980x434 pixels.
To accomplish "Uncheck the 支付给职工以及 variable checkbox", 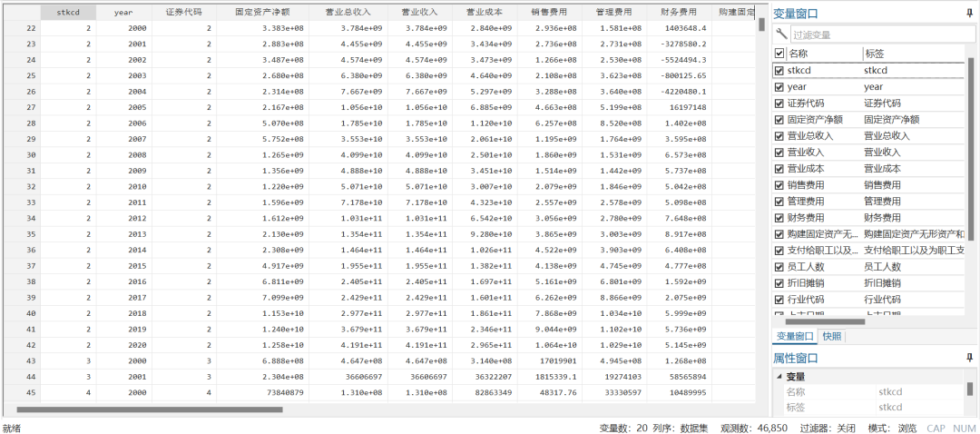I will [x=779, y=251].
